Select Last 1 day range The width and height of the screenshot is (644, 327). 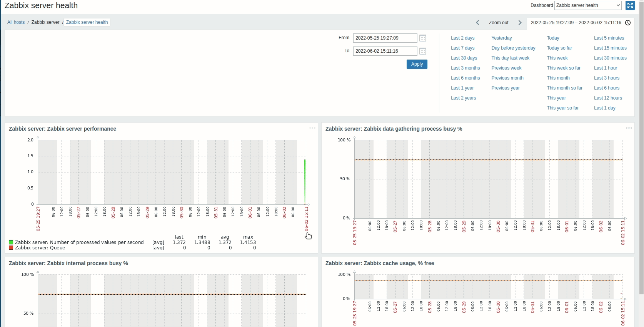coord(605,108)
